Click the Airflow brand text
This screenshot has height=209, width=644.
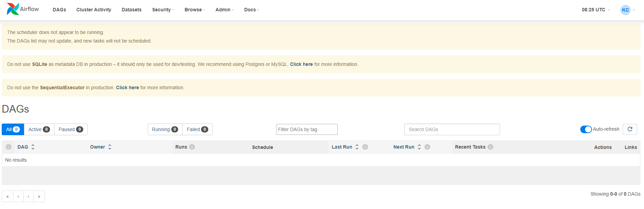(x=29, y=9)
